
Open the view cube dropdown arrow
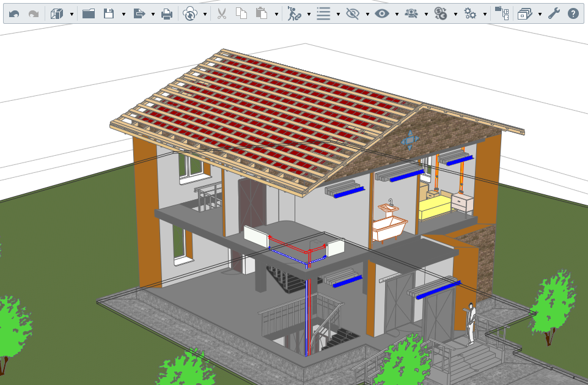[x=72, y=15]
